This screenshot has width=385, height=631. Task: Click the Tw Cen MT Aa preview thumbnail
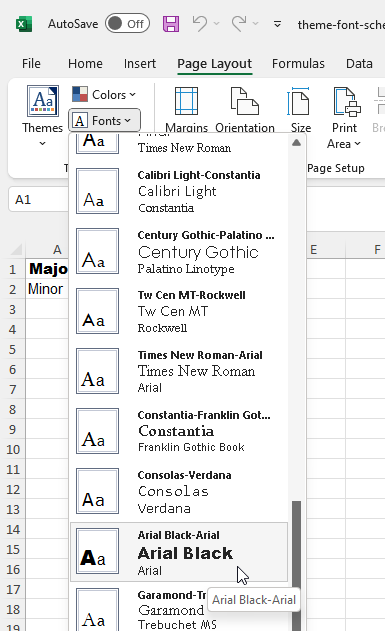(97, 311)
